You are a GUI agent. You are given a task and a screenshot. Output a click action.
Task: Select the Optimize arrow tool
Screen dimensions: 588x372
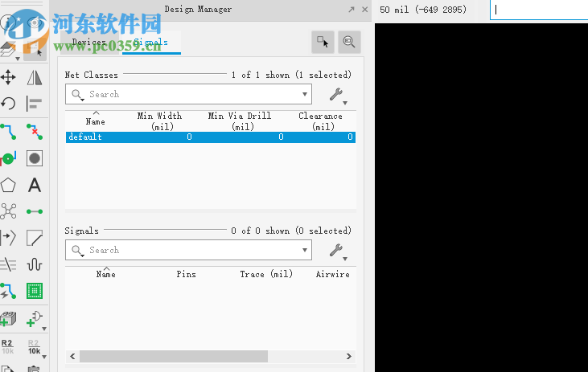(x=8, y=238)
